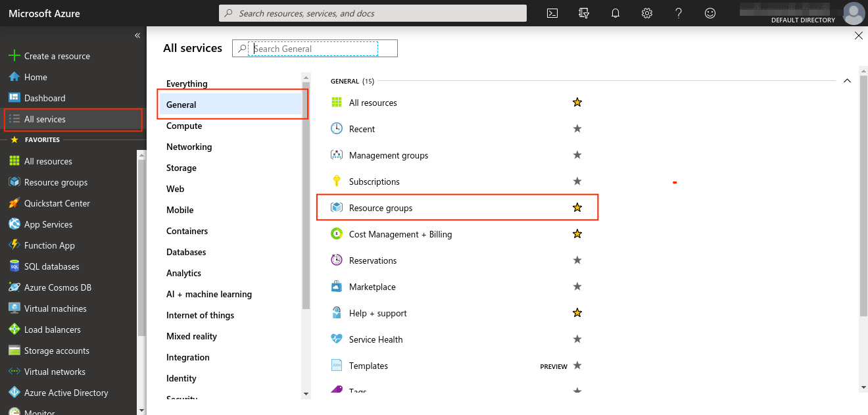Click the Load balancers icon
The width and height of the screenshot is (868, 415).
point(14,330)
